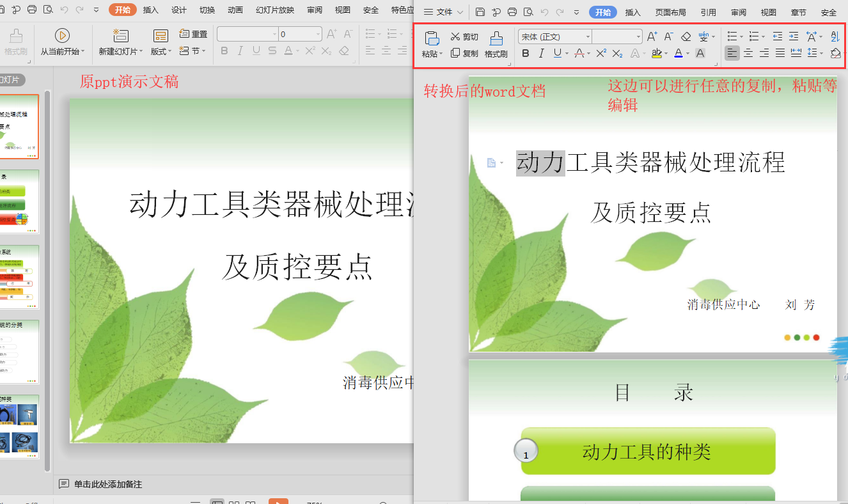The width and height of the screenshot is (848, 504).
Task: Toggle character shading (A box) in Word
Action: 700,54
